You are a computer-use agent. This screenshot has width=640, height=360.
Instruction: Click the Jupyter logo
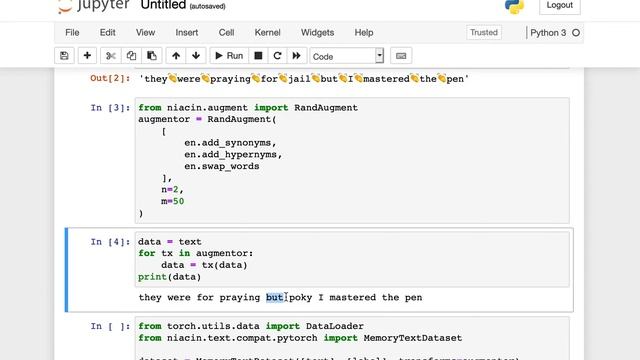[93, 6]
